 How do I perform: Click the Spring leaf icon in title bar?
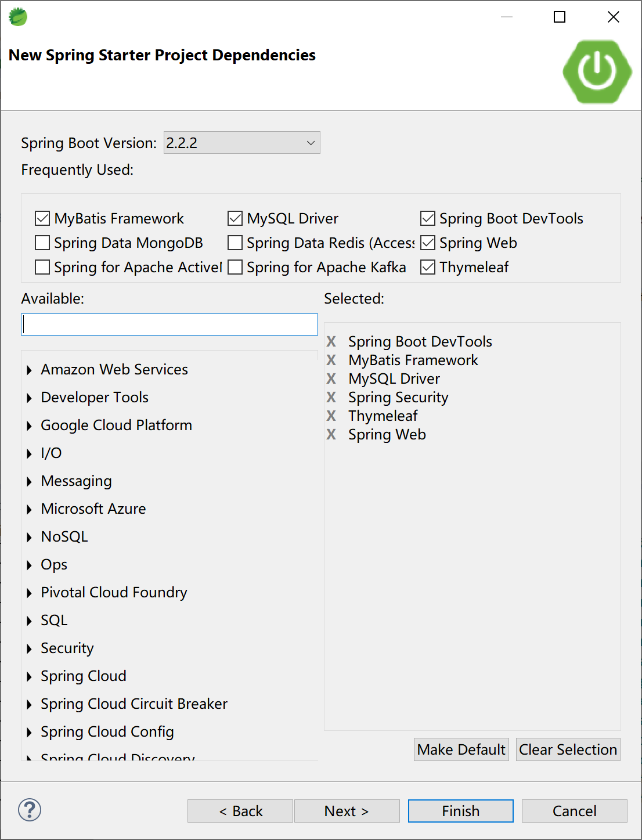tap(18, 17)
